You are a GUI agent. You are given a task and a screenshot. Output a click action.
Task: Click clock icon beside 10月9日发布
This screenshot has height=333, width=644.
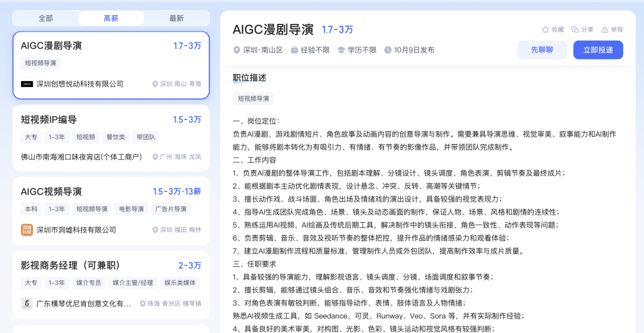[388, 50]
